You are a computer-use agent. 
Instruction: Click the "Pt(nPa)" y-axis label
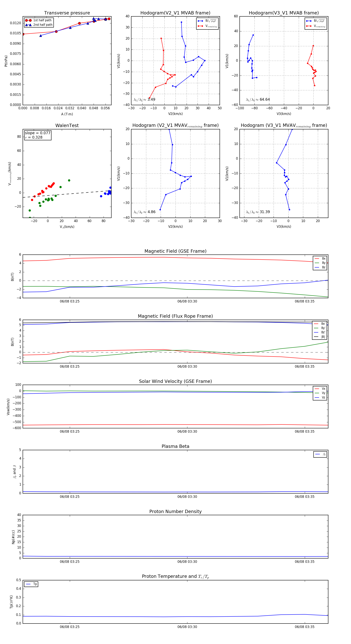point(6,61)
